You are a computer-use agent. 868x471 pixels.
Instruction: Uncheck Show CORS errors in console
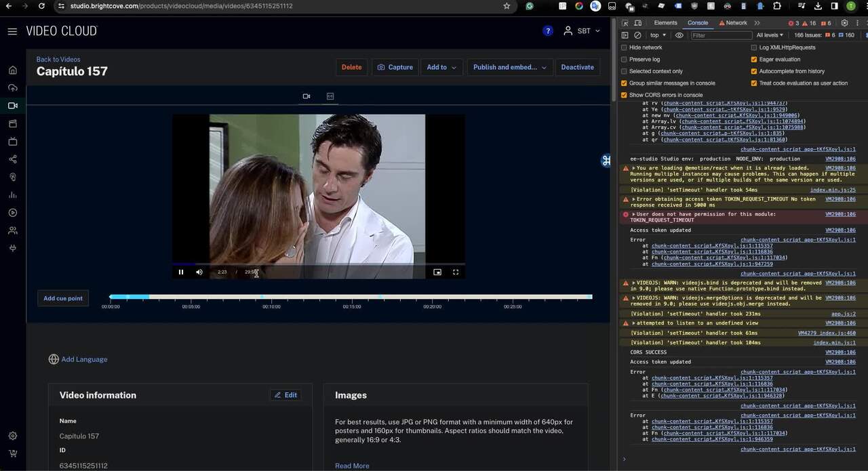pos(624,95)
